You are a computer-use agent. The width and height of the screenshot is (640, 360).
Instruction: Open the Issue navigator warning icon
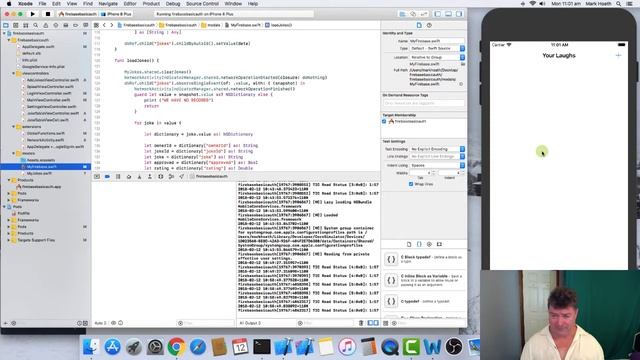tap(46, 25)
